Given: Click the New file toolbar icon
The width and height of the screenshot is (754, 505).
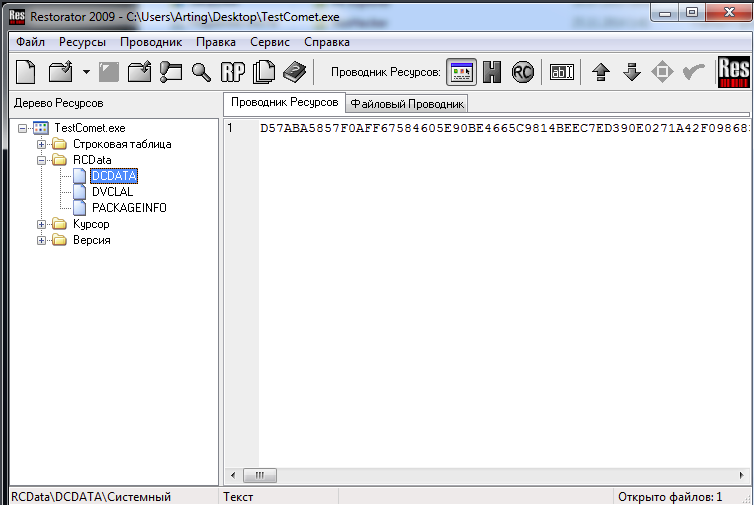Looking at the screenshot, I should pos(26,72).
